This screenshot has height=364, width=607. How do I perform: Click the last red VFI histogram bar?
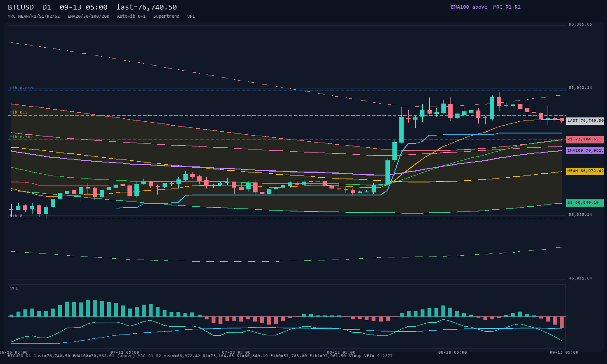click(x=561, y=322)
